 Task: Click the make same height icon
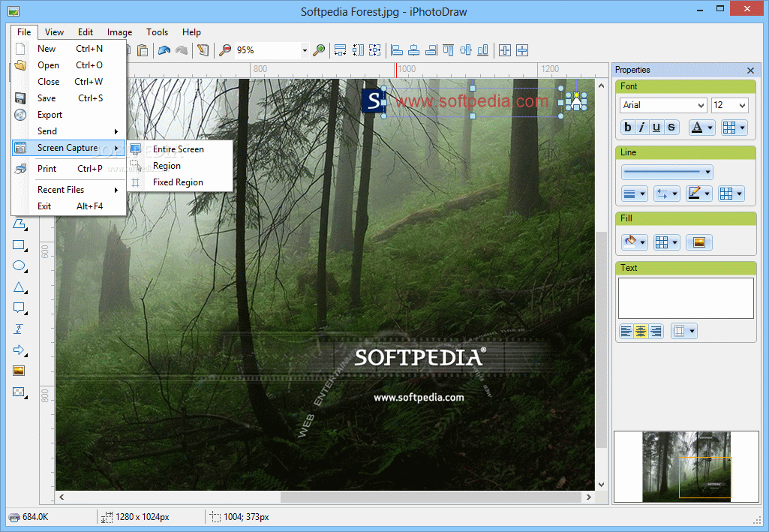coord(358,50)
